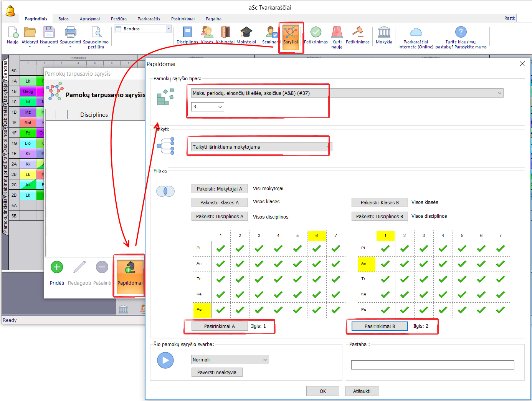
Task: Run the Patikrinimas green checkmark test
Action: click(x=316, y=33)
